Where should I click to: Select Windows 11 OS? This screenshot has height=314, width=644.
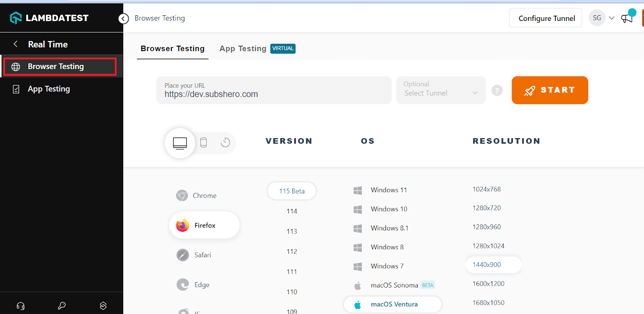tap(380, 190)
